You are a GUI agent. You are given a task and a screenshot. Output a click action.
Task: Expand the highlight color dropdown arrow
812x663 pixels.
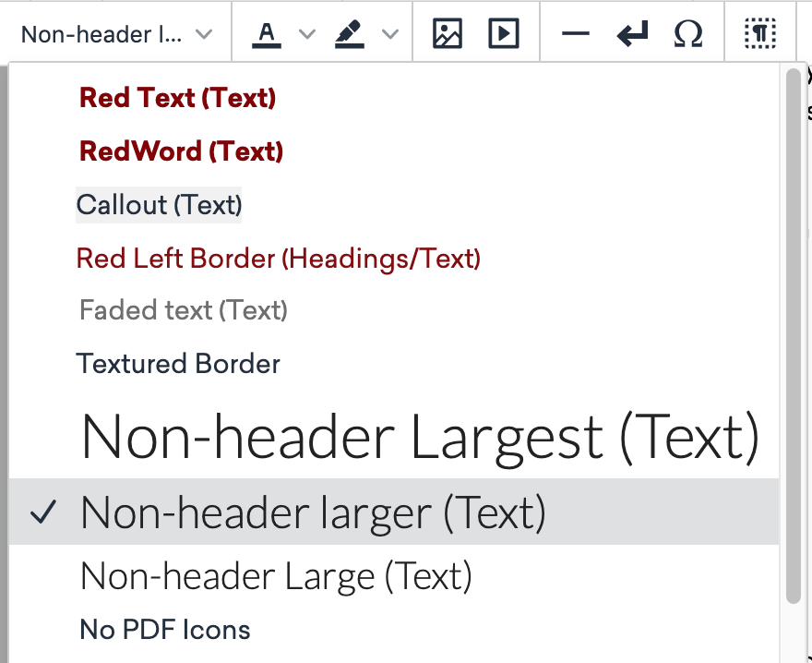pos(390,34)
